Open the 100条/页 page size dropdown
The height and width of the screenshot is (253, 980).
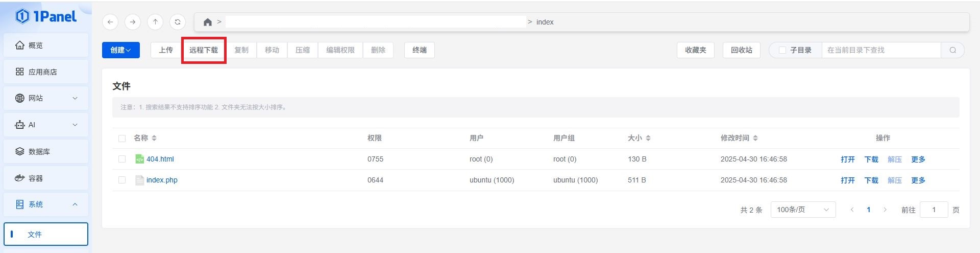pos(802,210)
